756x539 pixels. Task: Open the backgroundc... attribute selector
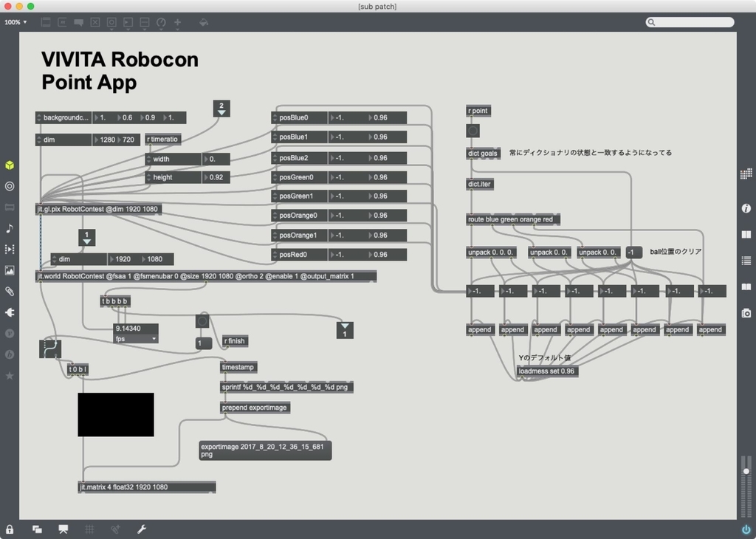point(63,117)
